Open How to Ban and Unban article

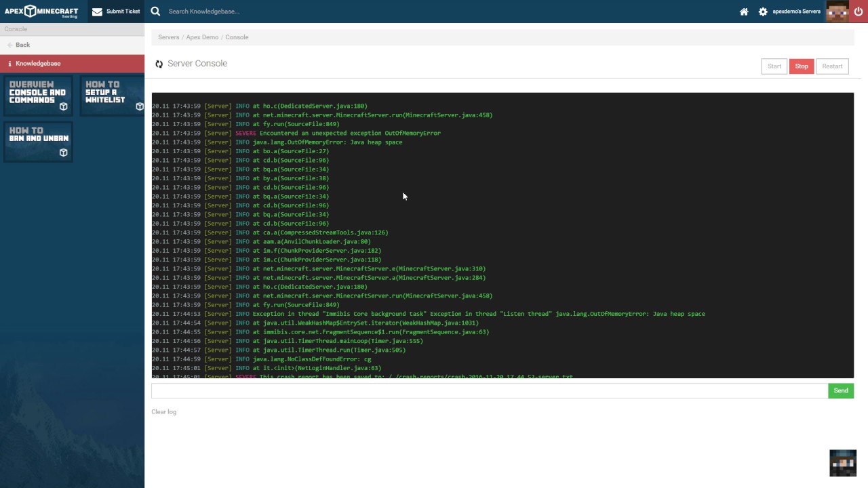click(38, 142)
